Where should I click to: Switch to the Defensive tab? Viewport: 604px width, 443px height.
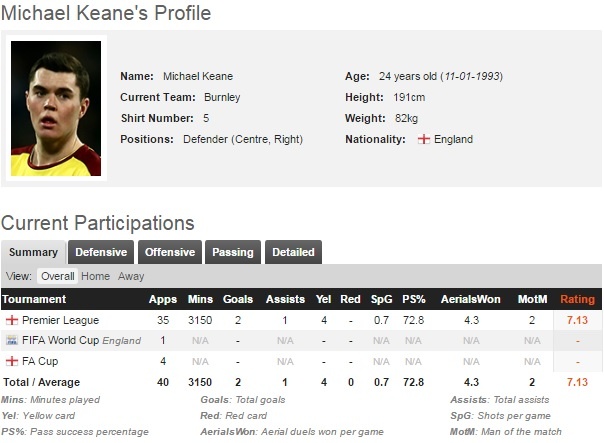pos(101,252)
